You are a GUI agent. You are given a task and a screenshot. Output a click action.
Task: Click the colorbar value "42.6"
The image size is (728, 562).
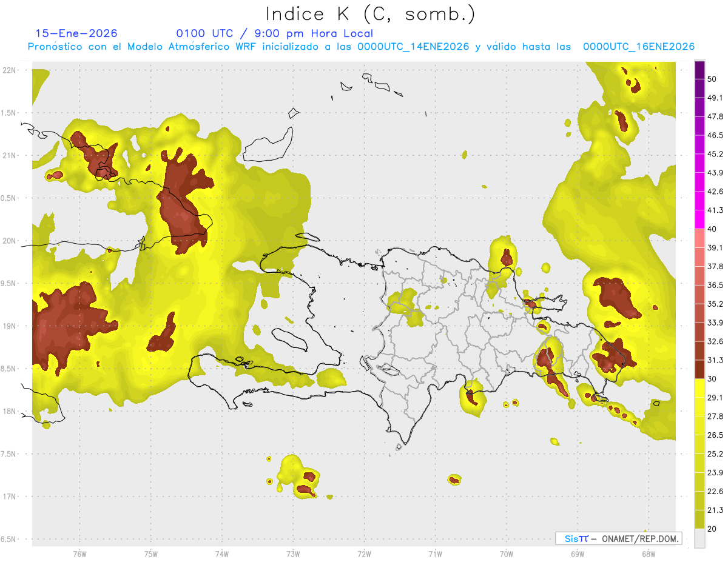pos(715,192)
